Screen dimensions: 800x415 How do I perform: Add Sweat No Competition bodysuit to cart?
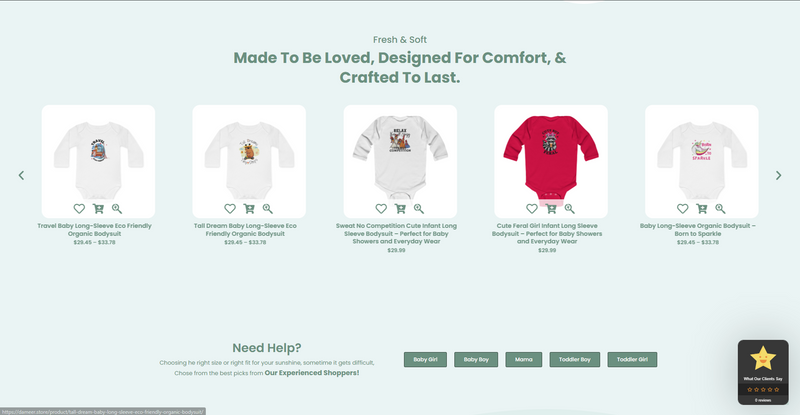click(400, 208)
